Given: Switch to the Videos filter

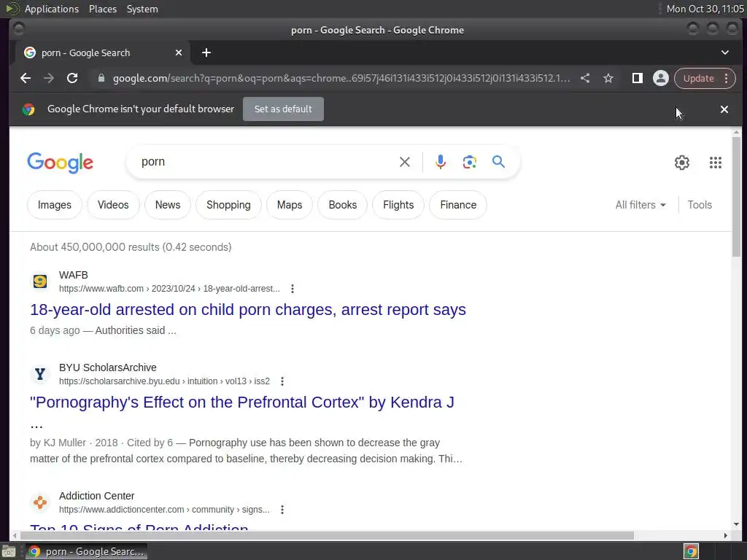Looking at the screenshot, I should tap(113, 205).
